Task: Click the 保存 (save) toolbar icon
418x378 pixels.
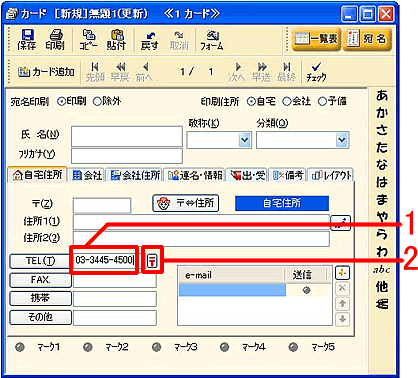Action: pyautogui.click(x=27, y=40)
